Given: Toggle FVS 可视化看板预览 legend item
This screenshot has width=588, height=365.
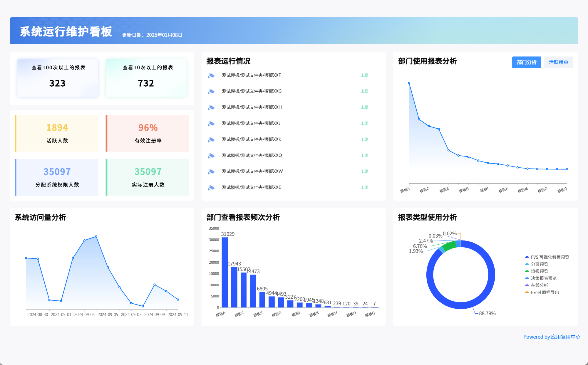Looking at the screenshot, I should click(550, 257).
